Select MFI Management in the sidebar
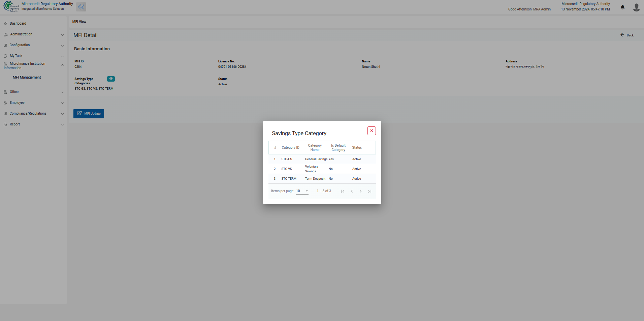The width and height of the screenshot is (644, 321). click(x=27, y=78)
